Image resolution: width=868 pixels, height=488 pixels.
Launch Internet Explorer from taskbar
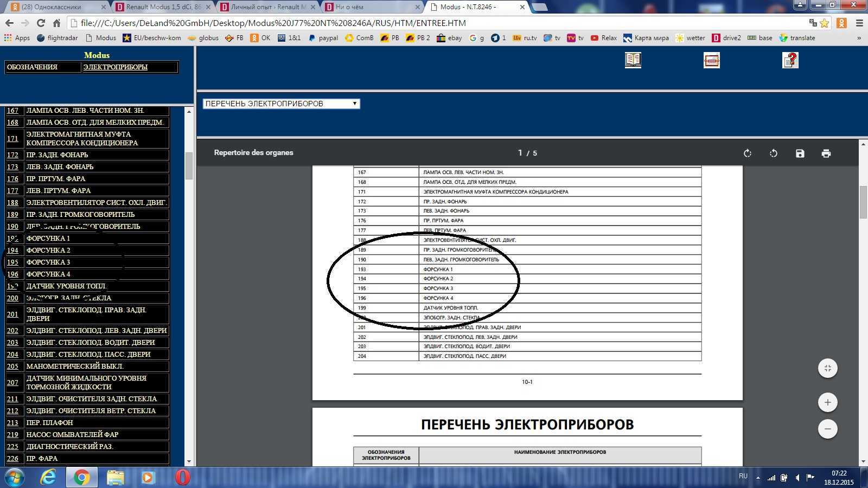tap(49, 477)
